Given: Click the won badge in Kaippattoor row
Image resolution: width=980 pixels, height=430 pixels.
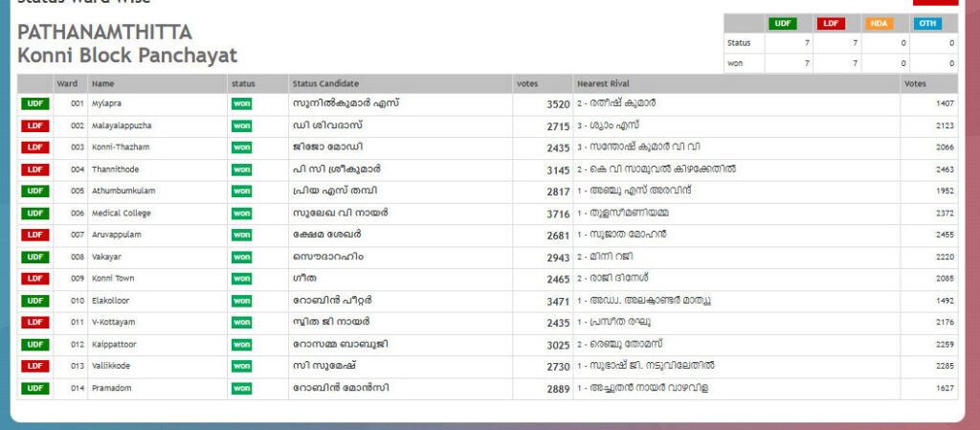Looking at the screenshot, I should coord(241,344).
